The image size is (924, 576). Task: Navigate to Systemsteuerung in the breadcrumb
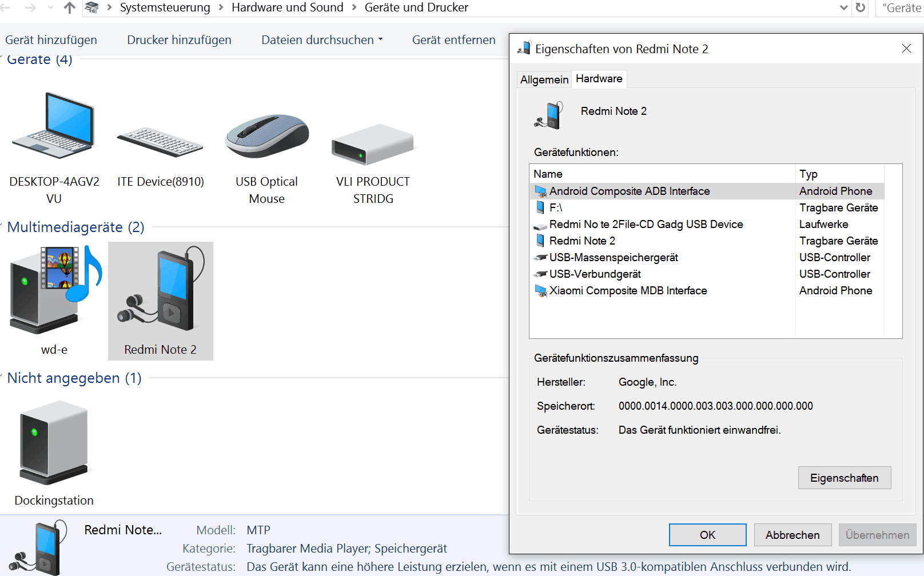point(165,7)
